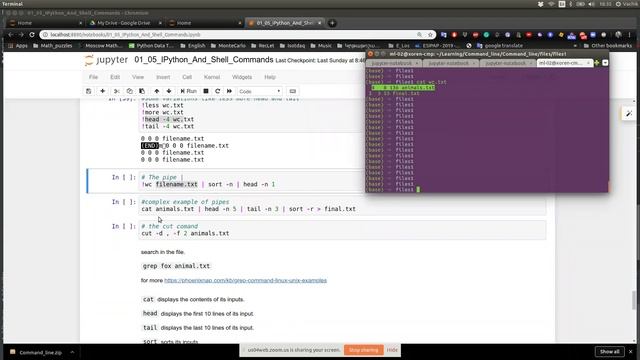Viewport: 640px width, 360px height.
Task: Close the terminal window with red button
Action: [371, 54]
